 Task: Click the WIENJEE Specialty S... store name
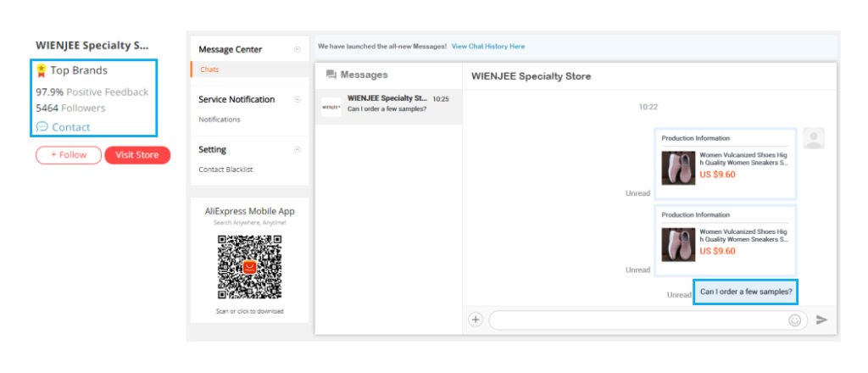point(92,46)
